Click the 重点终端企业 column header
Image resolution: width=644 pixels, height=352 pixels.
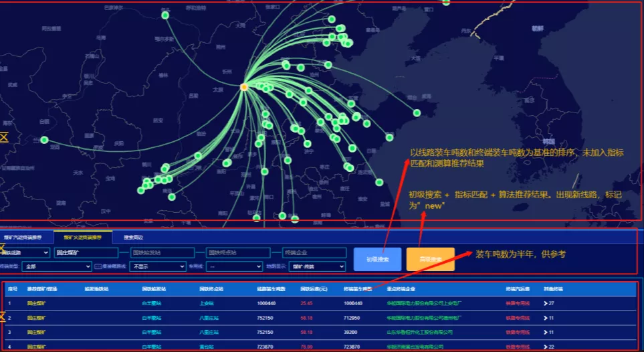coord(401,289)
